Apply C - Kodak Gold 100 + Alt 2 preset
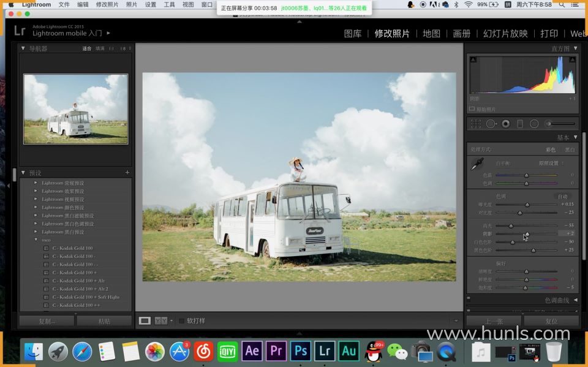Viewport: 588px width, 367px height. coord(80,289)
